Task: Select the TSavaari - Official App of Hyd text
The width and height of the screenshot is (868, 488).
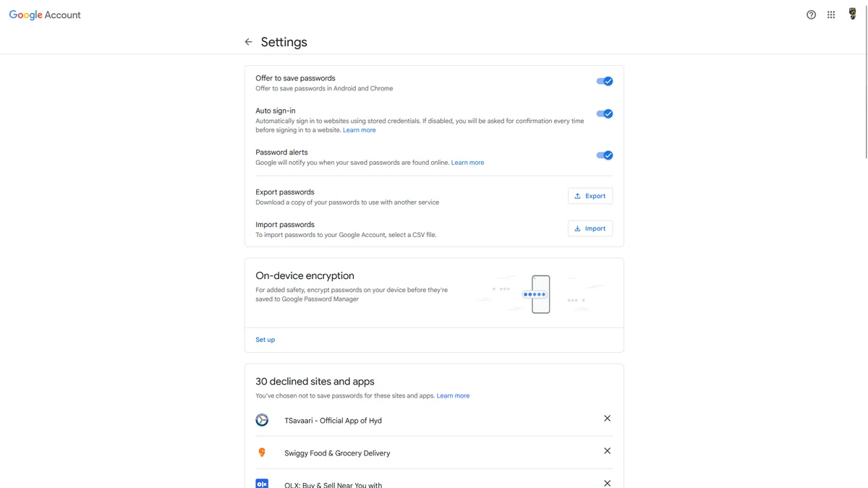Action: point(333,421)
